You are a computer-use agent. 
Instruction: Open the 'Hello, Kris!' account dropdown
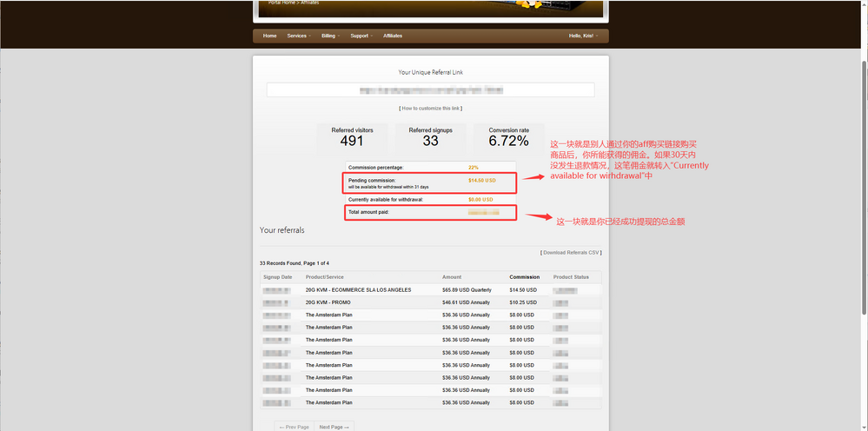tap(583, 36)
